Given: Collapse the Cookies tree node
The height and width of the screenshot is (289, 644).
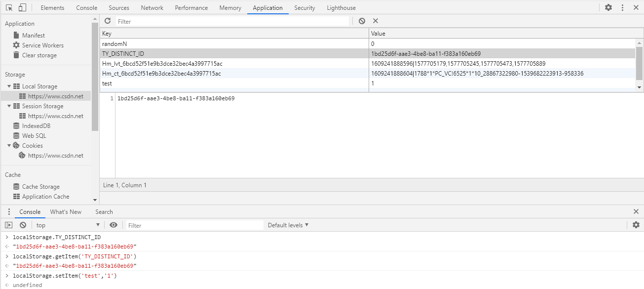Looking at the screenshot, I should (x=9, y=146).
